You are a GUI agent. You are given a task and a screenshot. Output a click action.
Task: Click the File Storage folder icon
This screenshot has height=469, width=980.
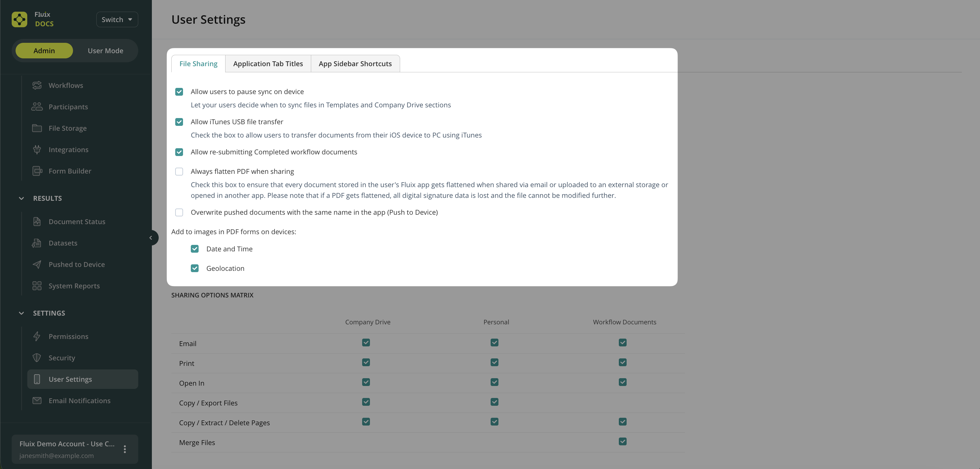(x=37, y=128)
